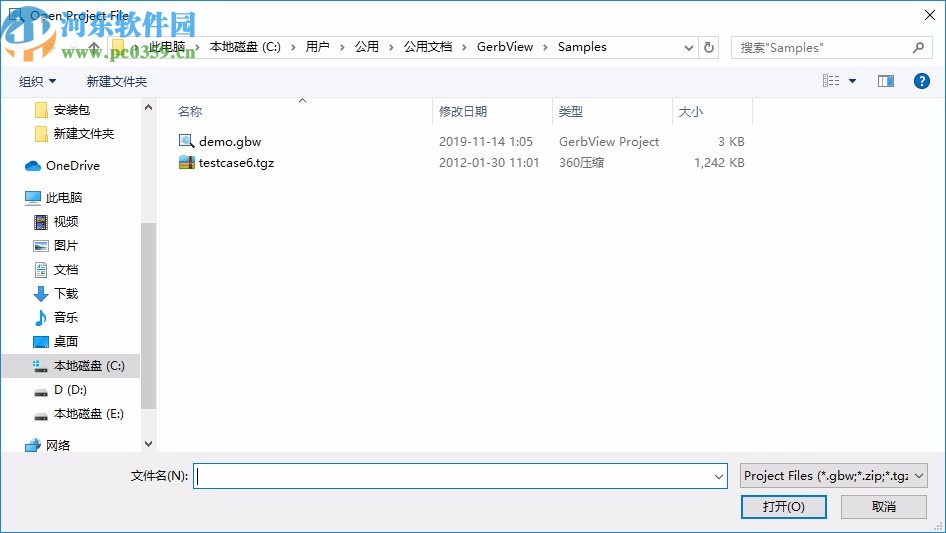This screenshot has height=533, width=946.
Task: Expand chevron after GerbView breadcrumb
Action: [545, 48]
